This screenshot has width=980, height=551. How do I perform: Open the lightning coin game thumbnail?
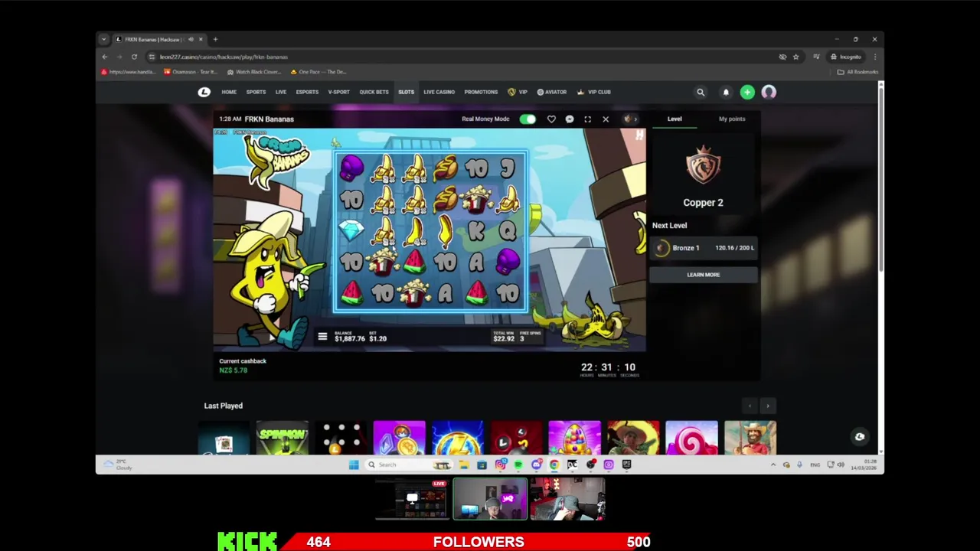pos(458,438)
